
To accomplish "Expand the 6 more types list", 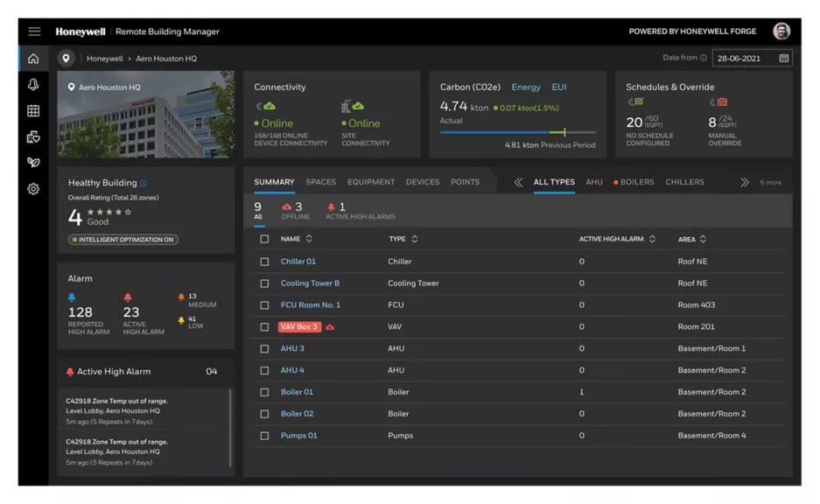I will click(x=770, y=183).
